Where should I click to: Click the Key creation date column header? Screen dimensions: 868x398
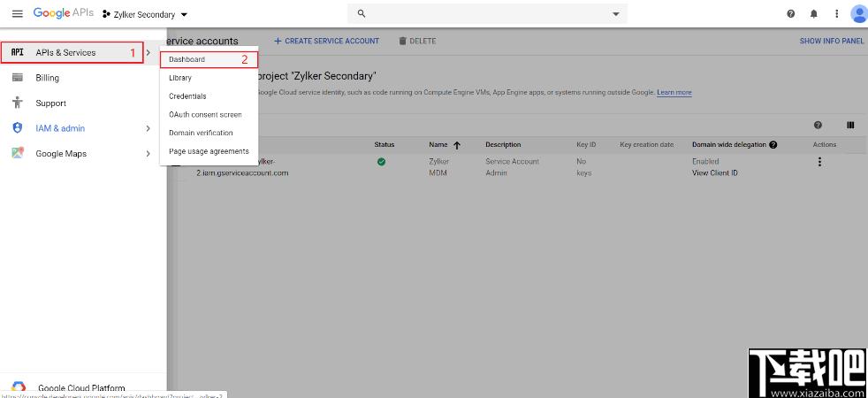[x=646, y=144]
